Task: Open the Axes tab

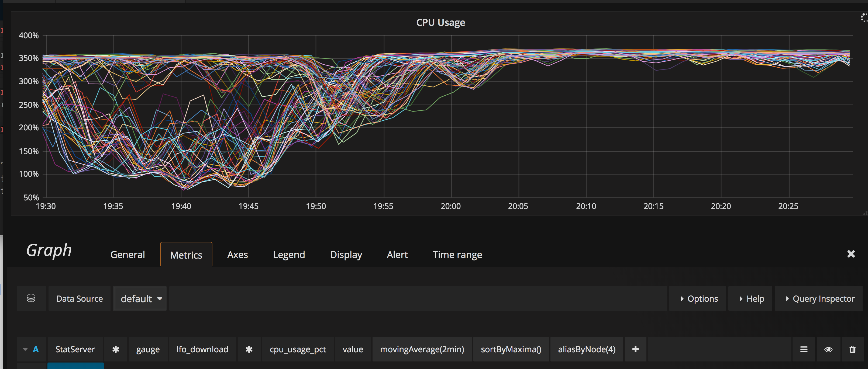Action: [237, 255]
